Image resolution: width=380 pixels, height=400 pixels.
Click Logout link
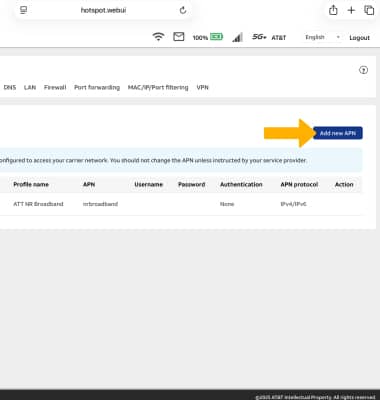(x=359, y=38)
